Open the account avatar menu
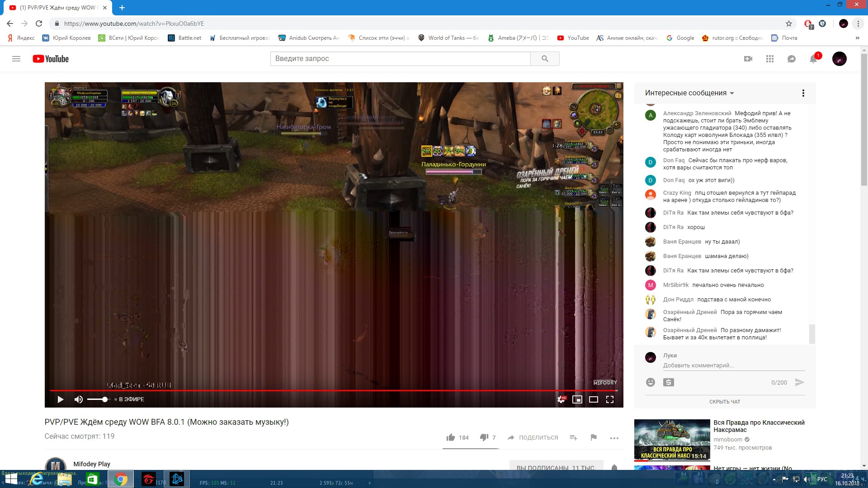 point(840,59)
